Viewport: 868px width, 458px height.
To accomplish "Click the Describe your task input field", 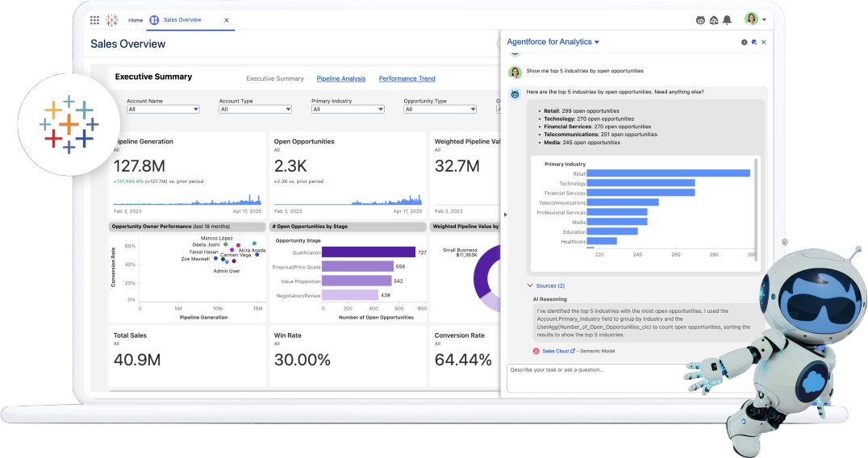I will coord(598,378).
